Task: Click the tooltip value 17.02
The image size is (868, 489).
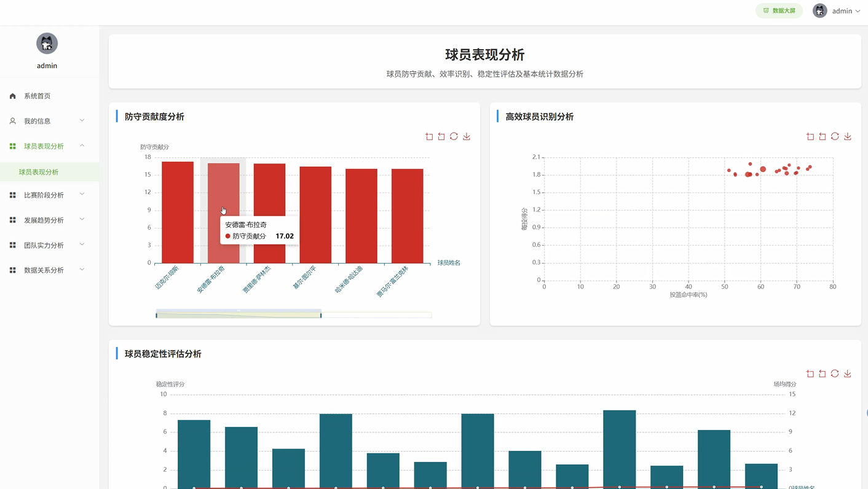Action: (285, 236)
